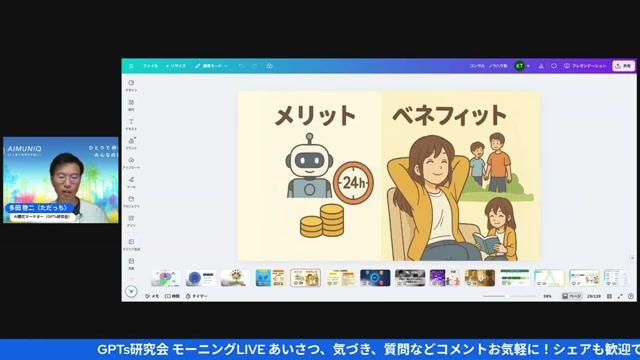This screenshot has width=640, height=360.
Task: Select the dark navy network slide thumbnail
Action: (375, 278)
